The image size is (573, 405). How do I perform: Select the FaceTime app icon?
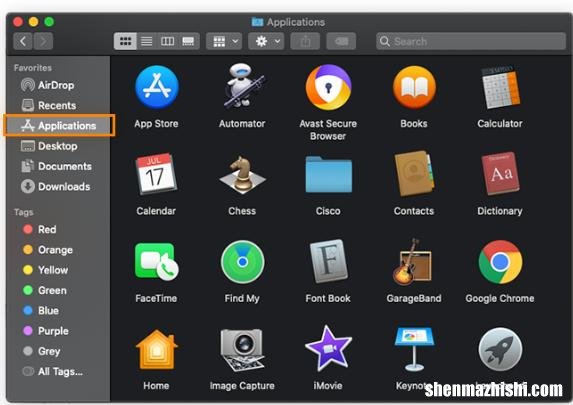(x=157, y=262)
